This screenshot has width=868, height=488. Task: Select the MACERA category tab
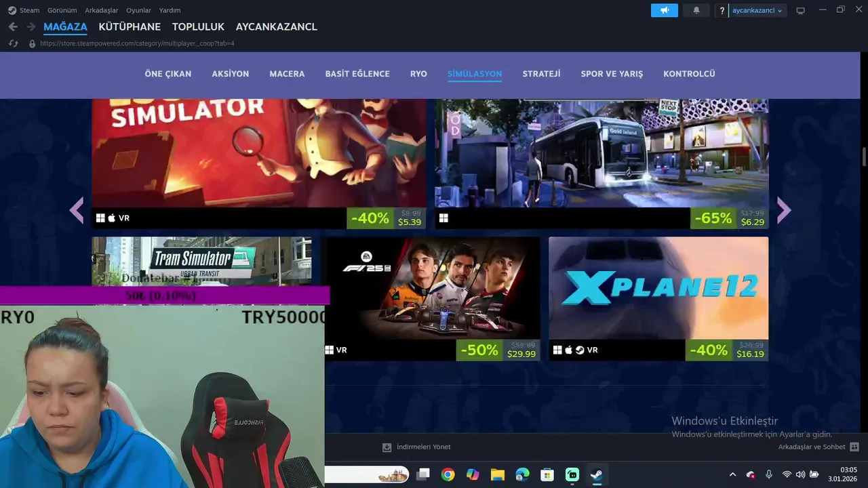tap(287, 73)
